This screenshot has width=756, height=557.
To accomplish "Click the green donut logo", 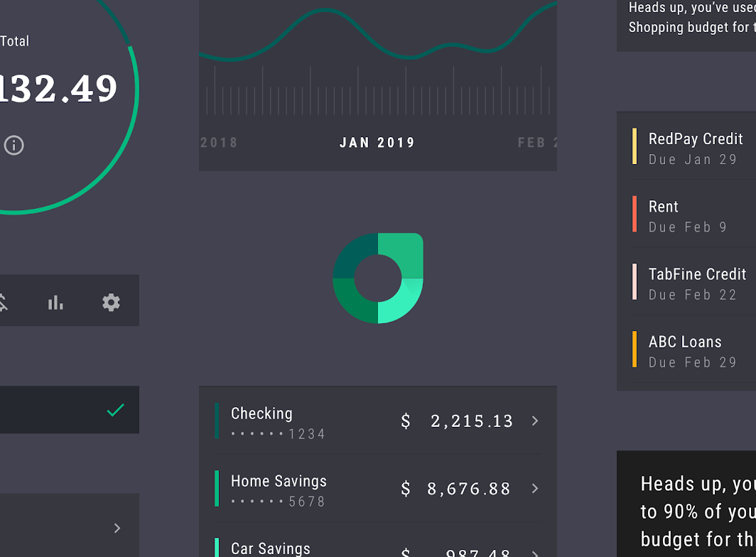I will [x=378, y=278].
